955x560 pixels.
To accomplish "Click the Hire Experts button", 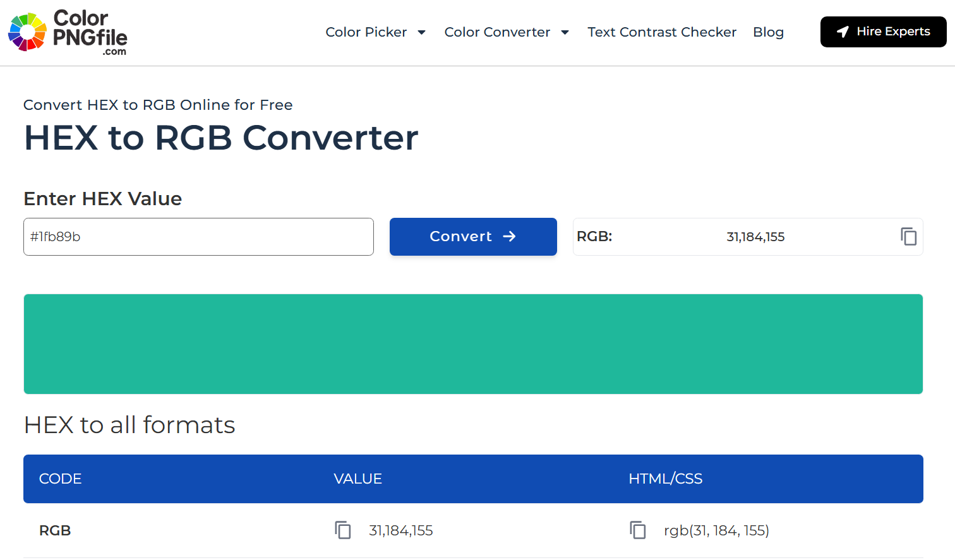I will (883, 32).
